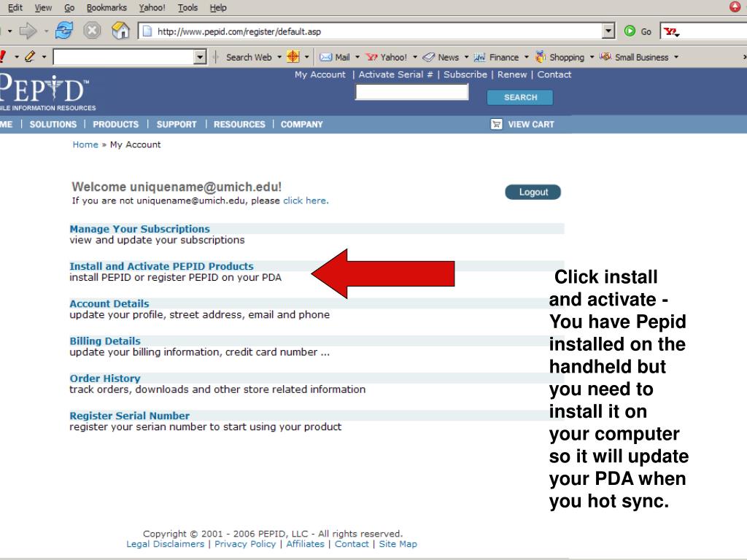This screenshot has width=747, height=560.
Task: Open the Site Map footer link
Action: click(398, 544)
